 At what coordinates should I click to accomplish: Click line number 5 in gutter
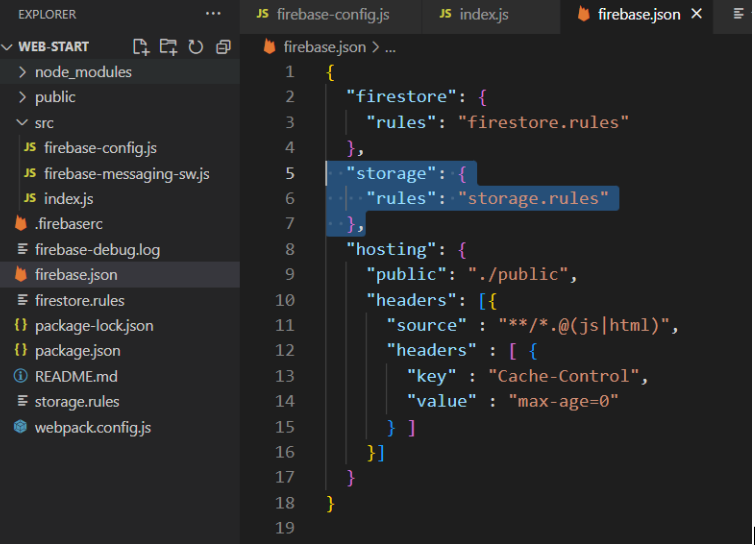289,173
